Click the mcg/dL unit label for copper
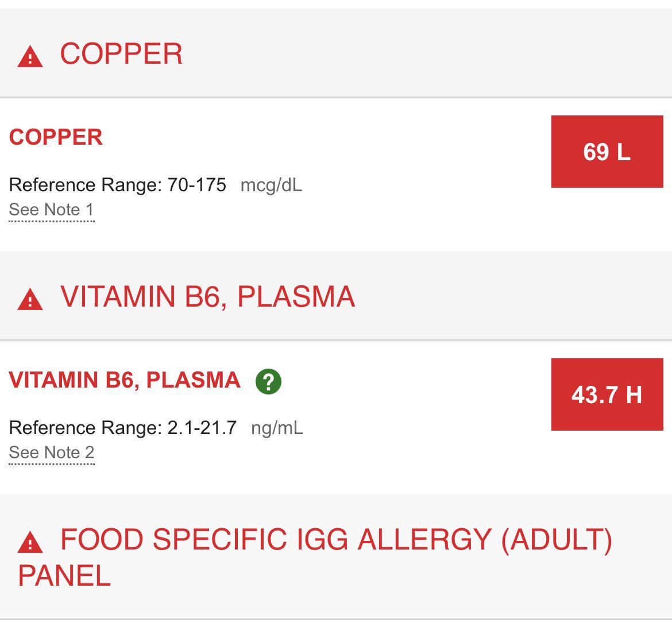The image size is (672, 623). coord(272,185)
